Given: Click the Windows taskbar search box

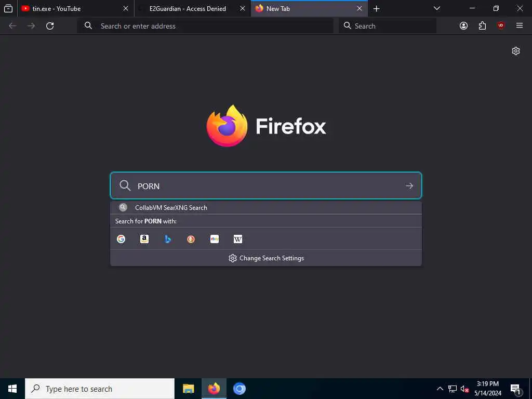Looking at the screenshot, I should pyautogui.click(x=100, y=389).
